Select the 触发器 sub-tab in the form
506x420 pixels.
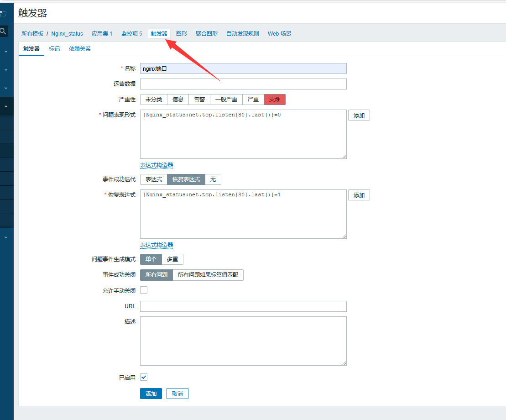31,49
